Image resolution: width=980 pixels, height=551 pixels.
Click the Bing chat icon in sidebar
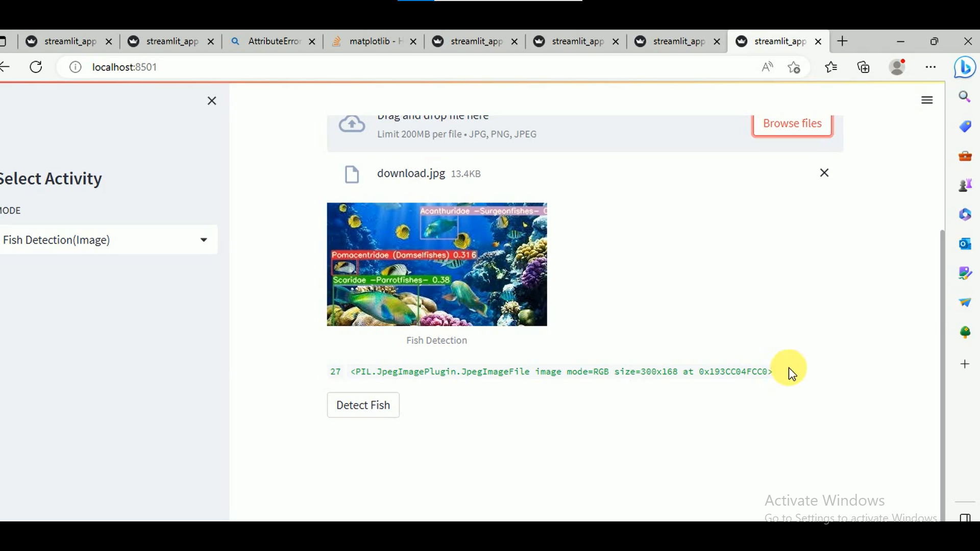click(x=965, y=67)
